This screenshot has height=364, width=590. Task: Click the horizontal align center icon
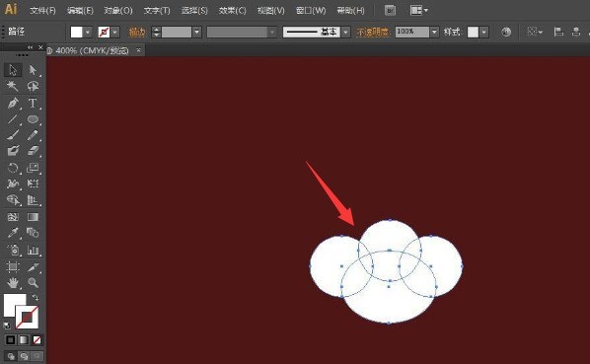pyautogui.click(x=576, y=32)
